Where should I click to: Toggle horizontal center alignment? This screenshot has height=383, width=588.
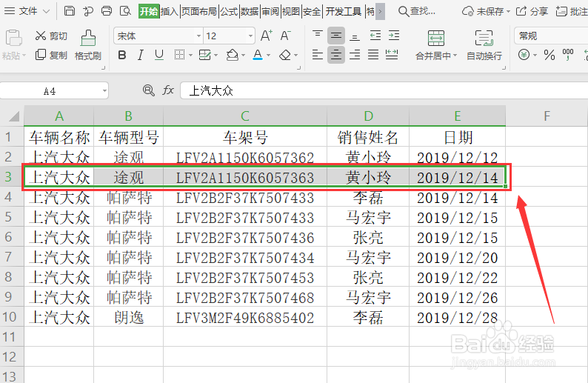[x=336, y=55]
